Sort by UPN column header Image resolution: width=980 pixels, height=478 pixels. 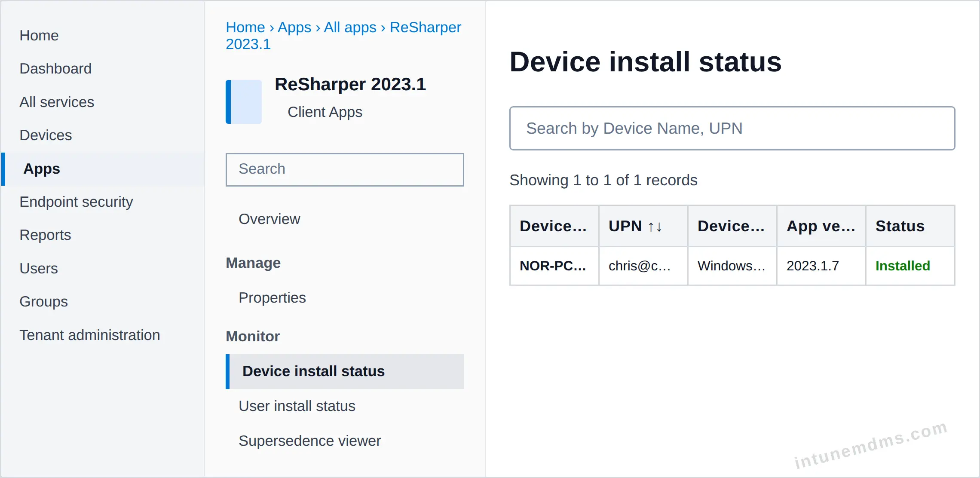click(643, 226)
